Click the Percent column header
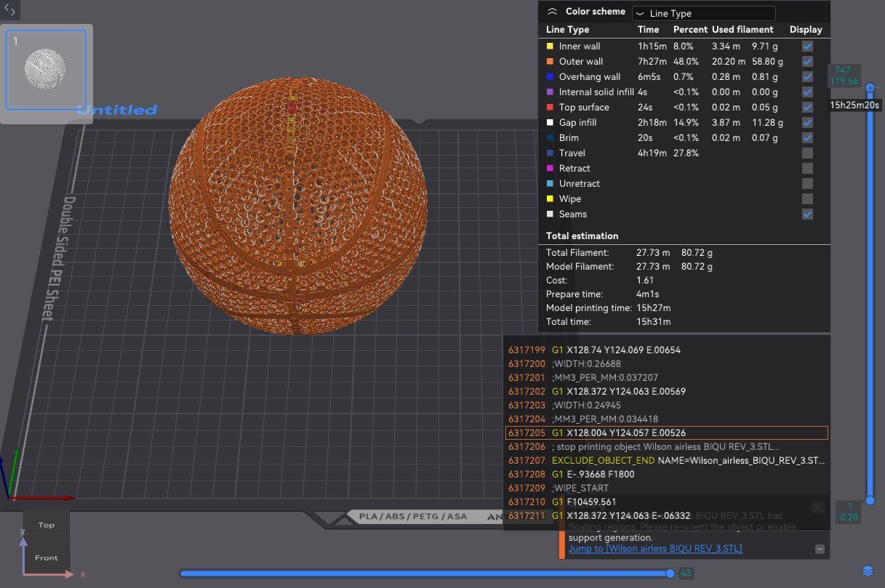The image size is (885, 588). point(690,30)
